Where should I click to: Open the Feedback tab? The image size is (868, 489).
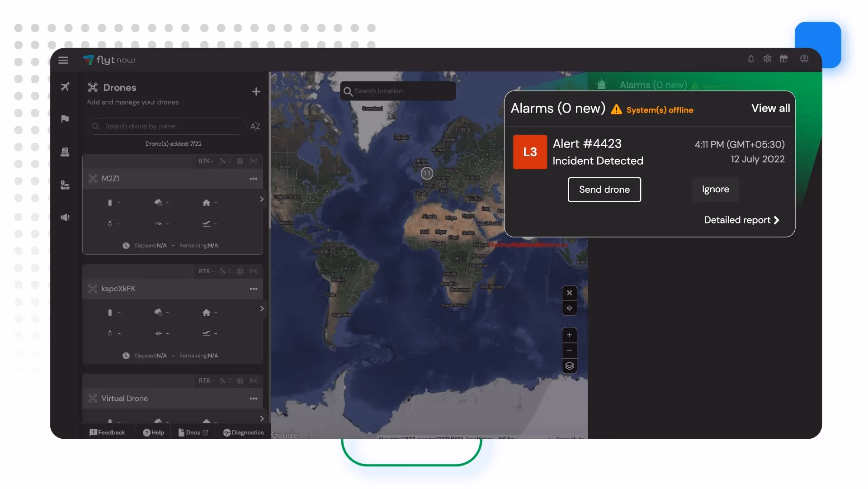point(107,433)
